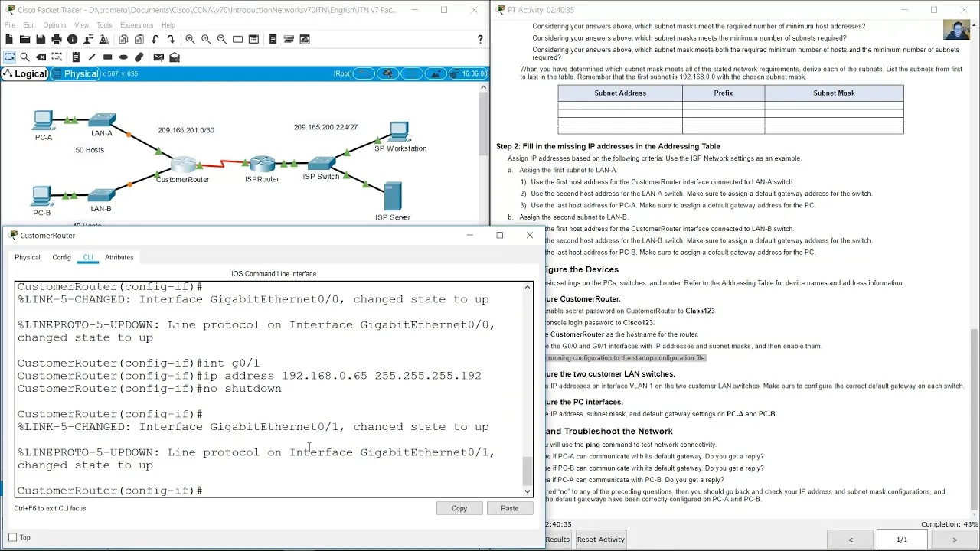Open the Edit menu
Viewport: 980px width, 551px height.
pos(29,25)
